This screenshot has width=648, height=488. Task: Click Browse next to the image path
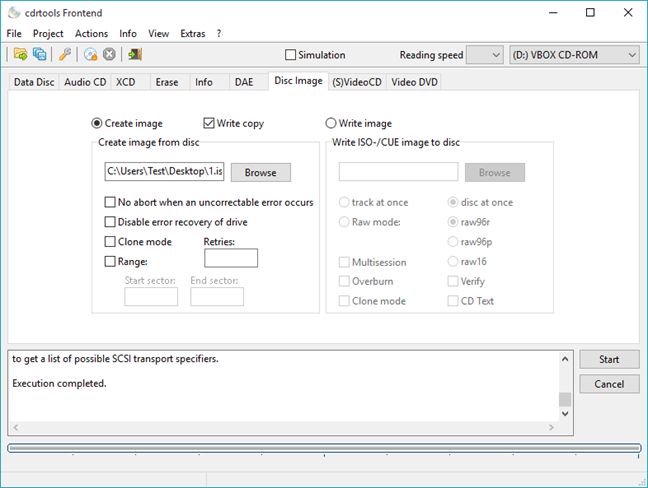click(x=260, y=172)
